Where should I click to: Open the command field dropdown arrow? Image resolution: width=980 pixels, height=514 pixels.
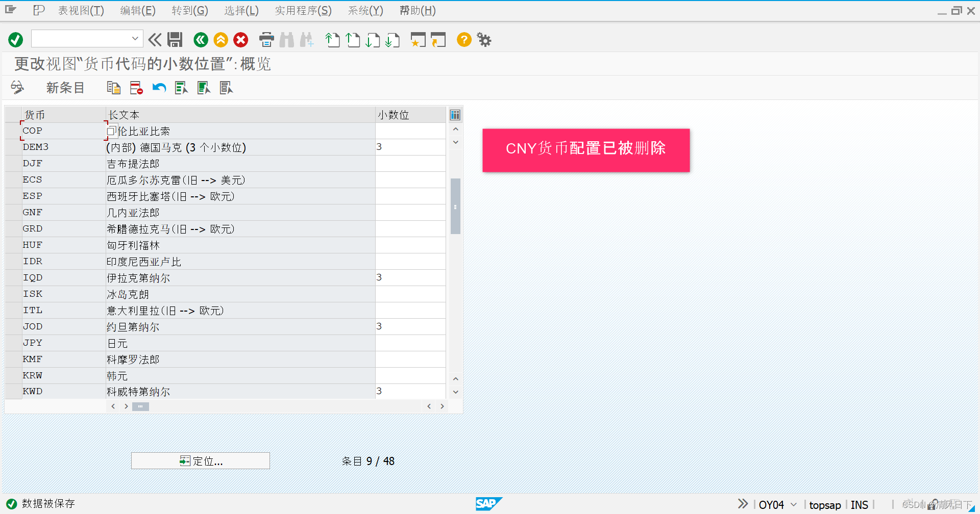click(135, 39)
